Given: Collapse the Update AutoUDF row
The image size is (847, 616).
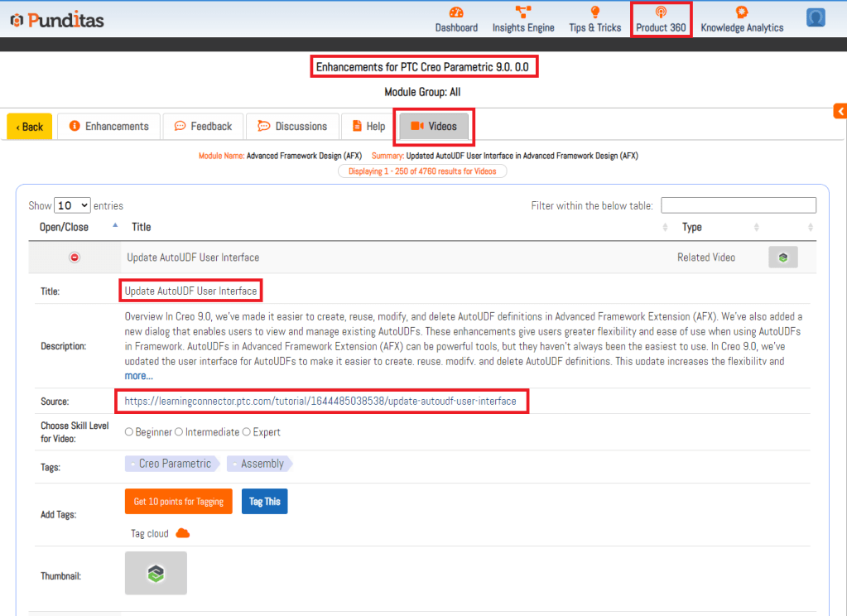Looking at the screenshot, I should [74, 257].
